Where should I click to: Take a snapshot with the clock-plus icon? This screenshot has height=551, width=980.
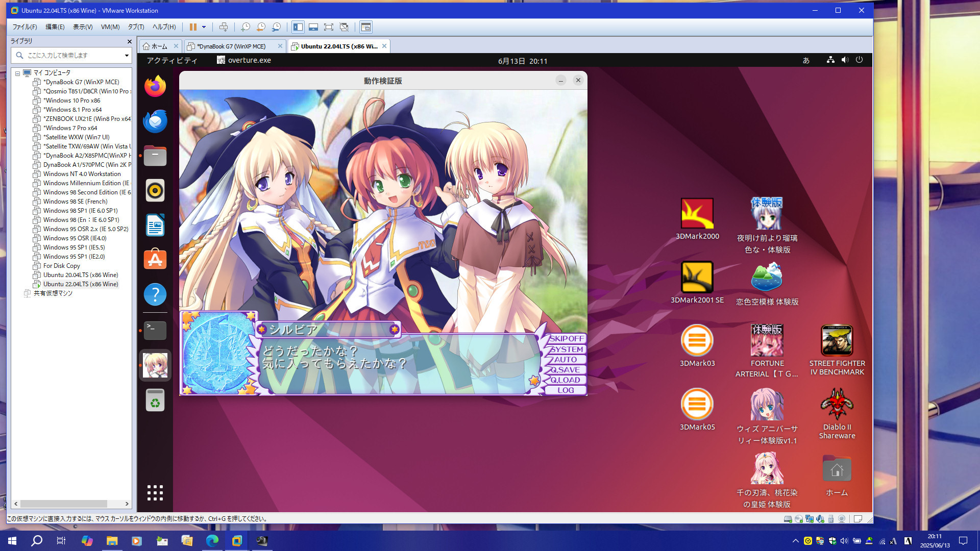pyautogui.click(x=245, y=27)
